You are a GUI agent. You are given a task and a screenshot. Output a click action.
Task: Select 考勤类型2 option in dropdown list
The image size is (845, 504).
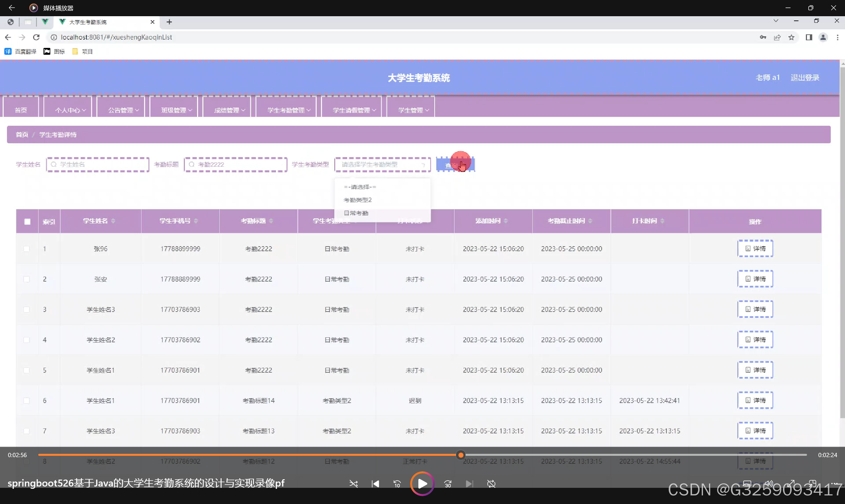click(357, 200)
